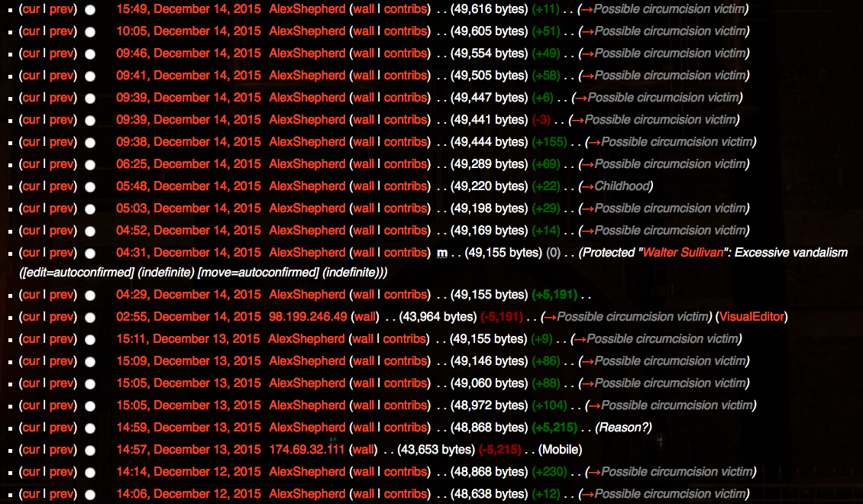
Task: Open the 15:49, December 14, 2015 timestamp link
Action: [188, 9]
